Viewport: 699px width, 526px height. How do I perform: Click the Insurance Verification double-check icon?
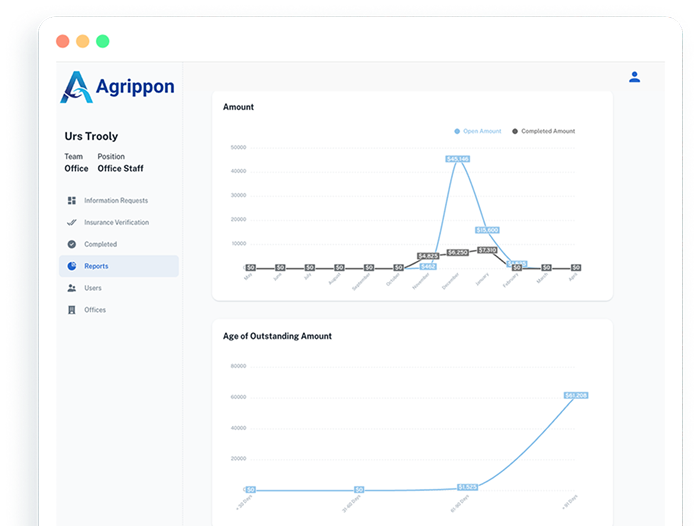point(72,223)
